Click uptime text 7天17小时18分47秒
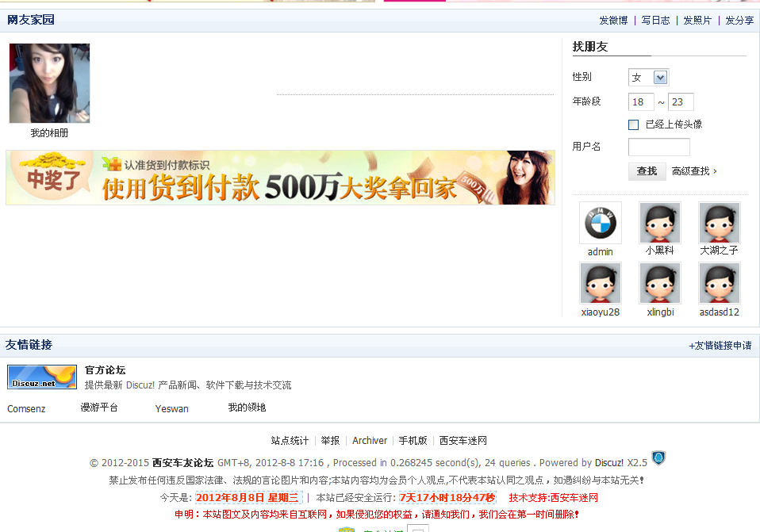Image resolution: width=760 pixels, height=532 pixels. click(447, 498)
